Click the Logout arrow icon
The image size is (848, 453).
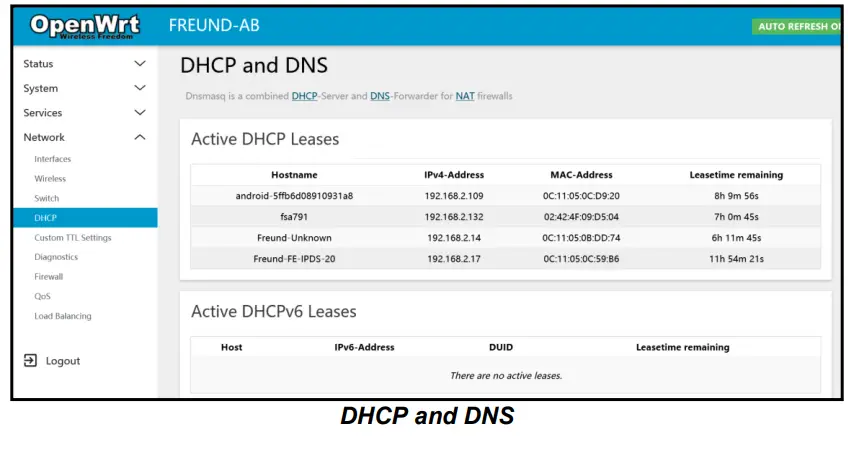coord(30,361)
